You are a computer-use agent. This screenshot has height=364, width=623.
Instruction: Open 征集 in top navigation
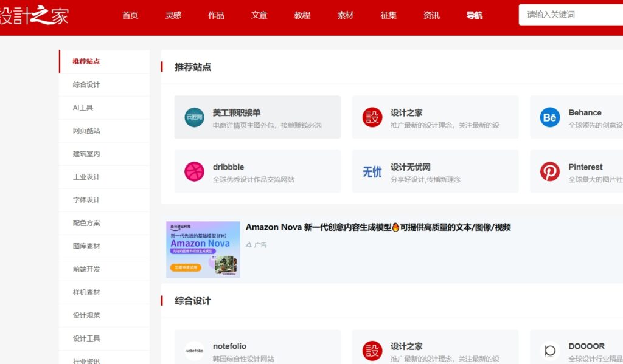(388, 15)
